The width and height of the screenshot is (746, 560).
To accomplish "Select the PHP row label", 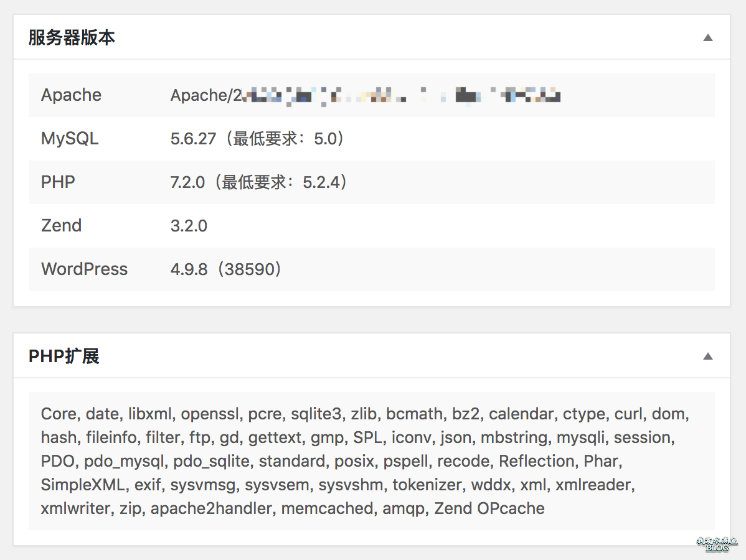I will tap(58, 182).
